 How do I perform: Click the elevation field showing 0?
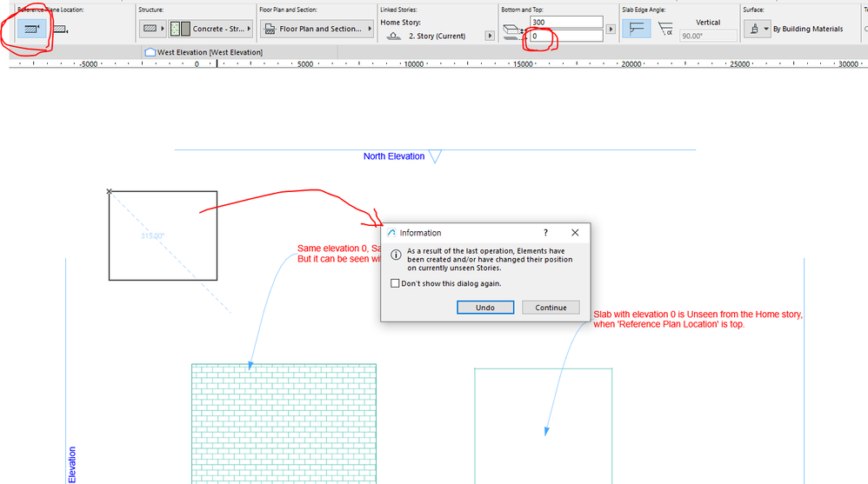pyautogui.click(x=566, y=36)
